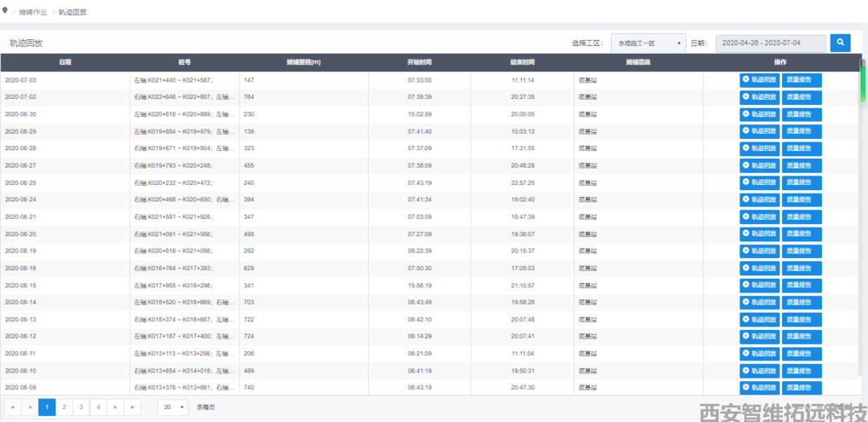
Task: Open 质量报告 for the 2020-07-02 row
Action: 801,97
